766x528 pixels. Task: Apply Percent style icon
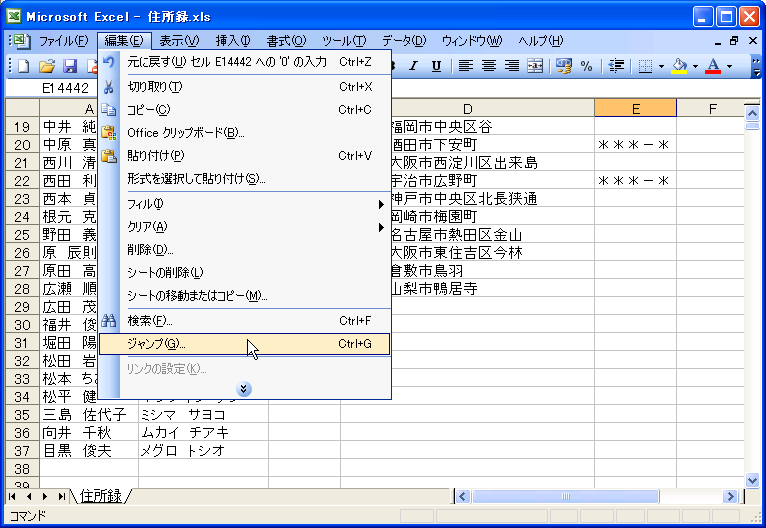pos(587,66)
